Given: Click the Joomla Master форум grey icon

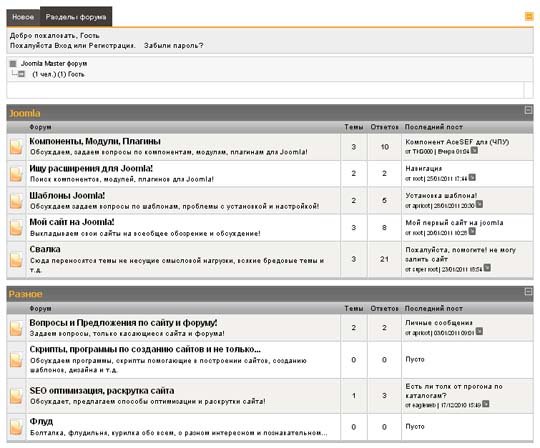Looking at the screenshot, I should pyautogui.click(x=13, y=64).
